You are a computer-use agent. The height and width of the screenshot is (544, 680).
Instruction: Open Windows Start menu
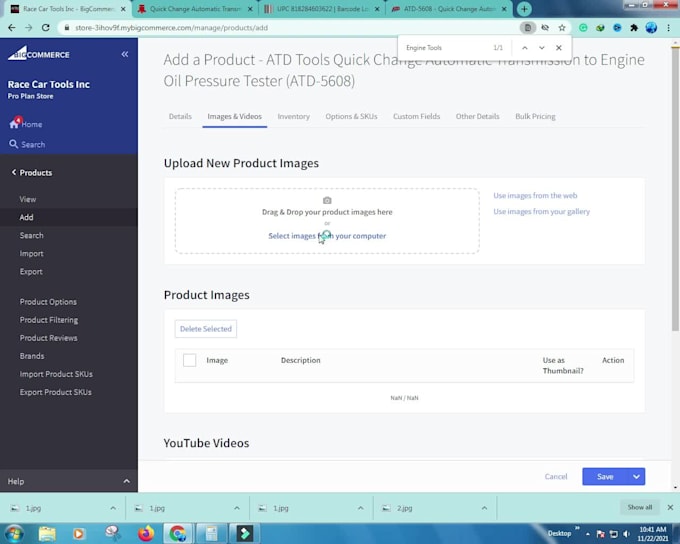pos(14,533)
